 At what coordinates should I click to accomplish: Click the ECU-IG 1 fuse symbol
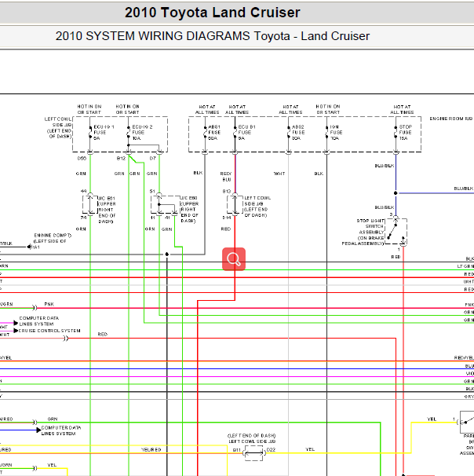[x=90, y=131]
